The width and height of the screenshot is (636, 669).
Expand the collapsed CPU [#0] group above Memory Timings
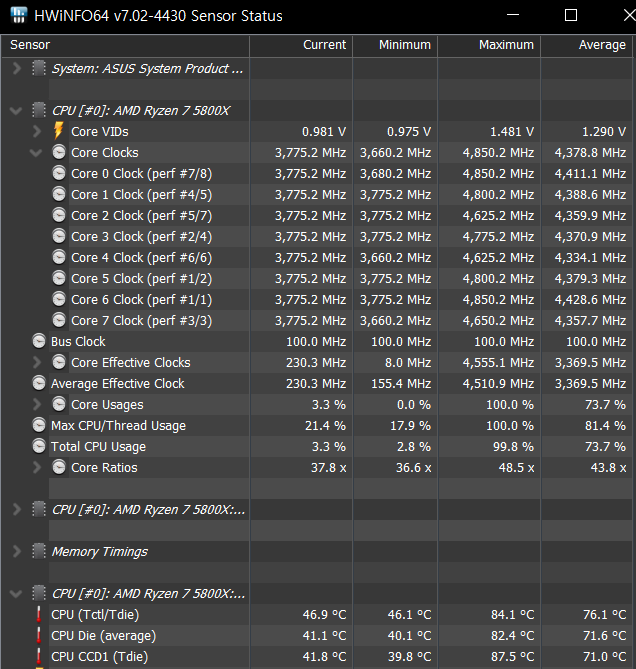[17, 509]
